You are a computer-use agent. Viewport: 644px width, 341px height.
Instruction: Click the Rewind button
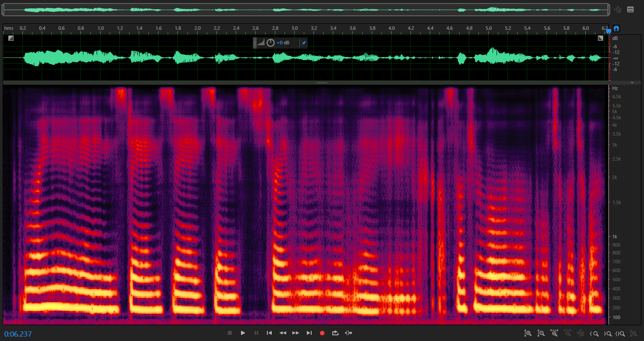tap(283, 333)
